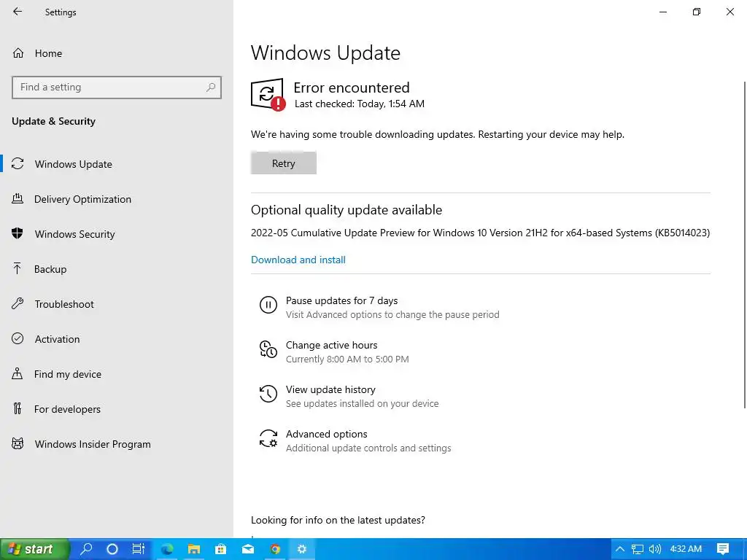Select Home in the sidebar
This screenshot has width=747, height=560.
pos(48,53)
